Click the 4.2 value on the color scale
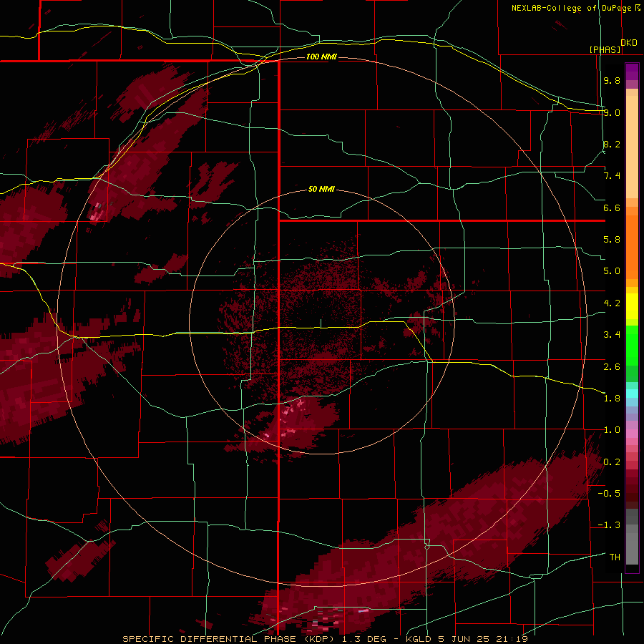The width and height of the screenshot is (644, 644). [x=612, y=303]
